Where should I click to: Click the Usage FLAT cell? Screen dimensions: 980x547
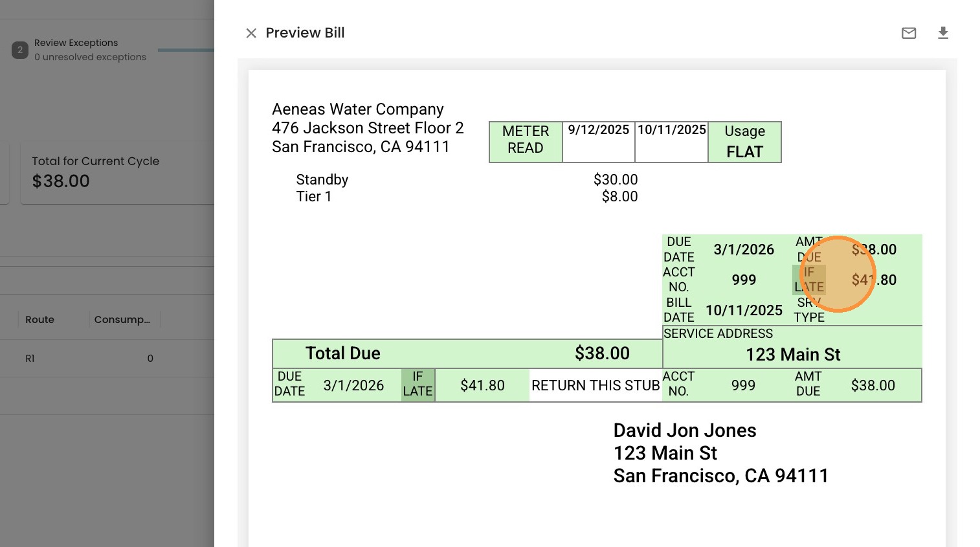(744, 142)
